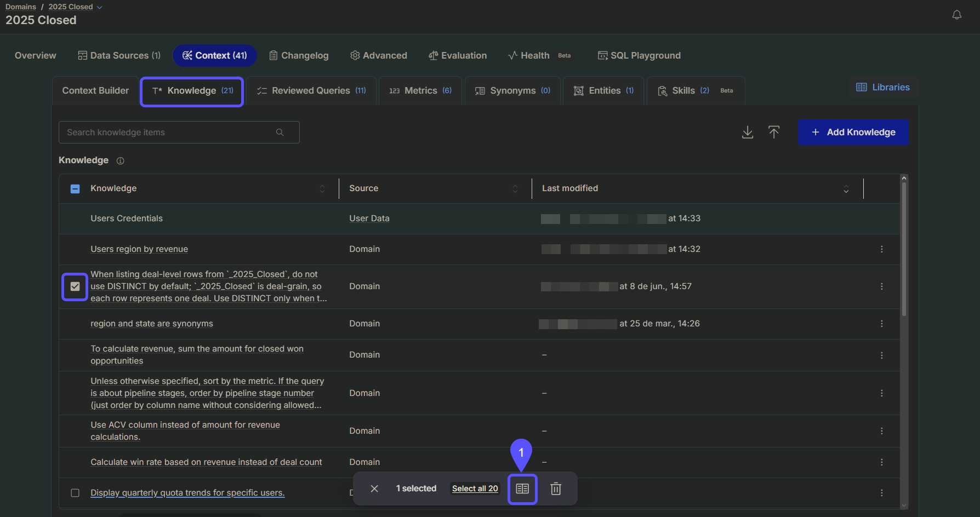Open row menu for region and state synonyms

[x=882, y=324]
